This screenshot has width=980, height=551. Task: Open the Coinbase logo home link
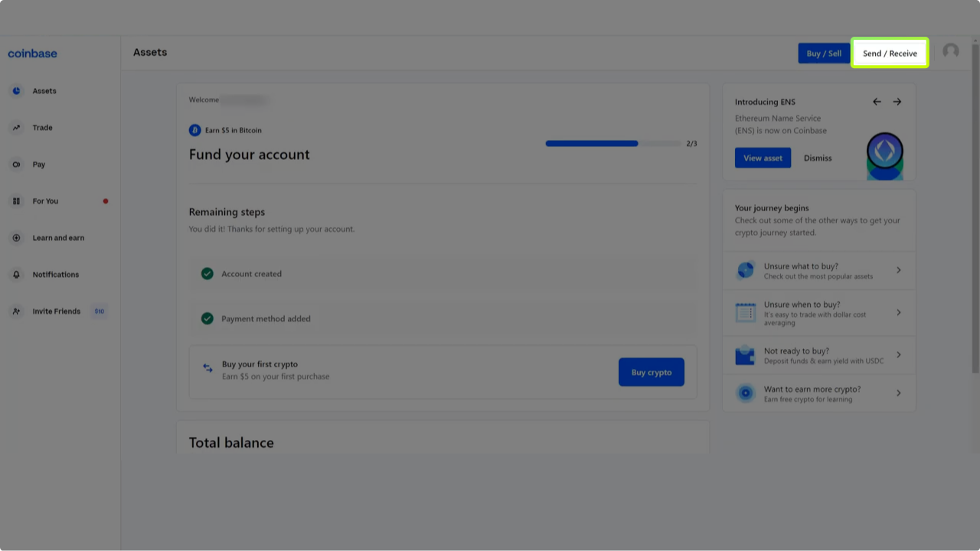[32, 54]
